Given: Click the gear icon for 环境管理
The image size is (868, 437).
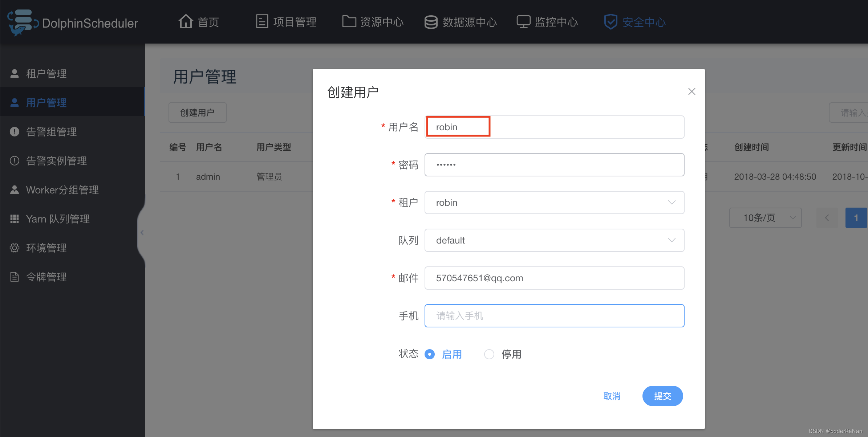Looking at the screenshot, I should (x=15, y=248).
